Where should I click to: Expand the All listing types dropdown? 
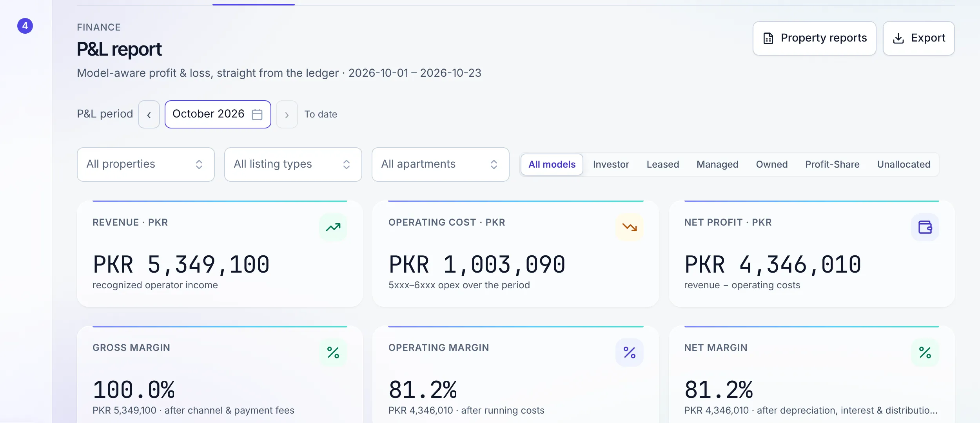[293, 164]
